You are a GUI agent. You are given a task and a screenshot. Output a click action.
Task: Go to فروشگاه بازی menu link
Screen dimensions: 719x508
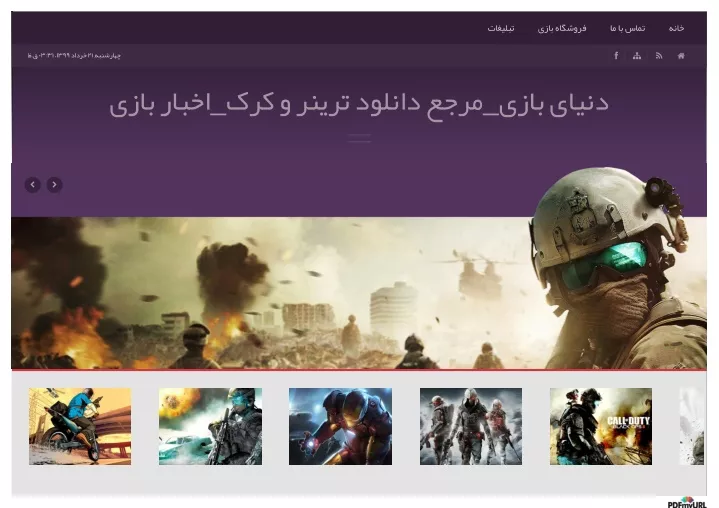(x=562, y=28)
